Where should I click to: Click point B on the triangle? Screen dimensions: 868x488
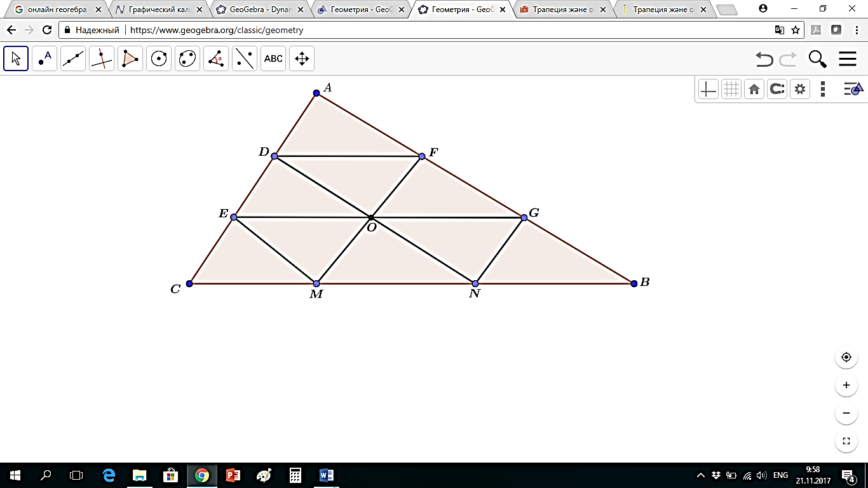pyautogui.click(x=634, y=283)
